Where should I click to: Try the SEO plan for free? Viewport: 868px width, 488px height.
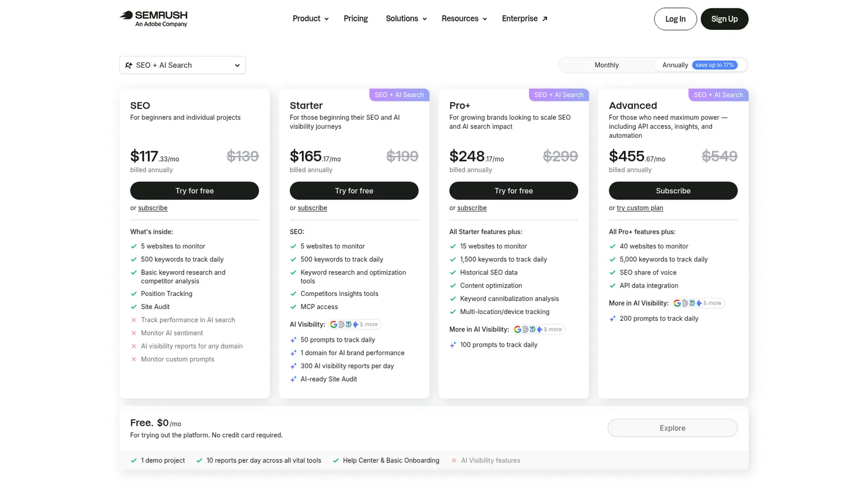point(194,190)
